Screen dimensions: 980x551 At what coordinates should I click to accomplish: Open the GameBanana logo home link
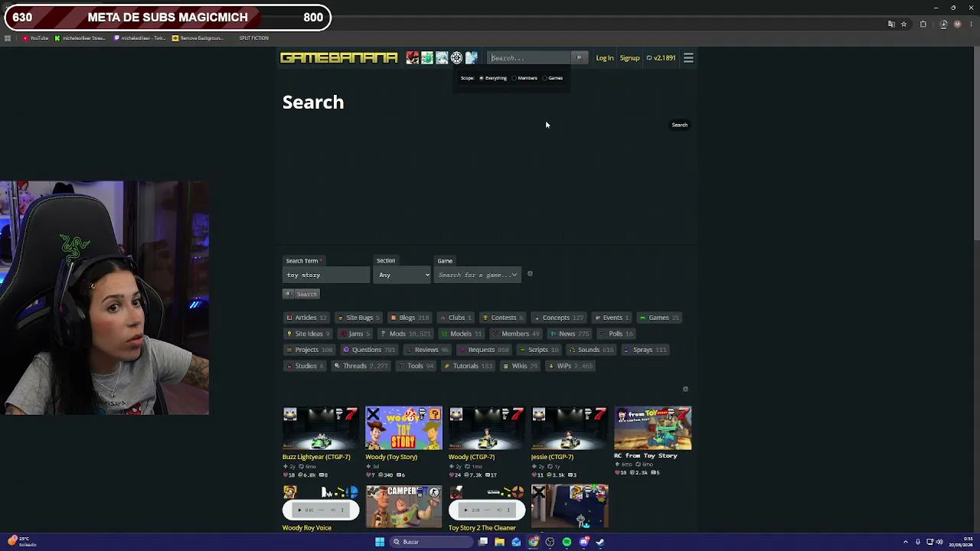[x=339, y=57]
